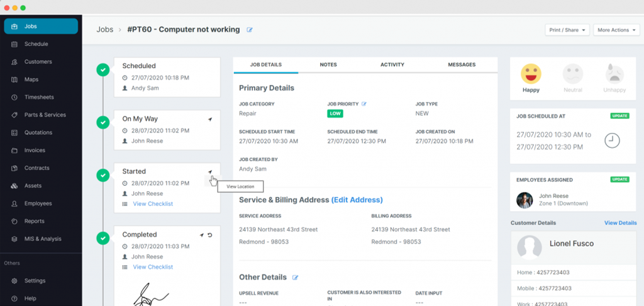The width and height of the screenshot is (644, 306).
Task: Click the edit pencil icon beside job title
Action: 250,30
